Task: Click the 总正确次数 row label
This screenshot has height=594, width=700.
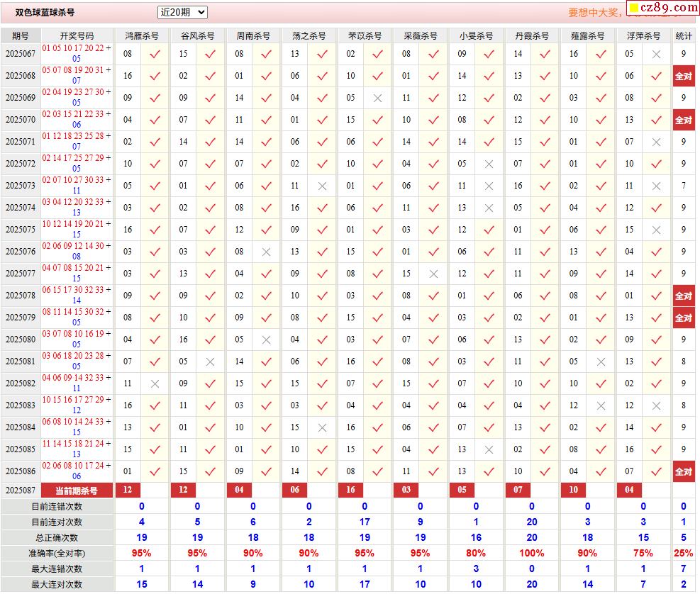Action: (x=57, y=538)
